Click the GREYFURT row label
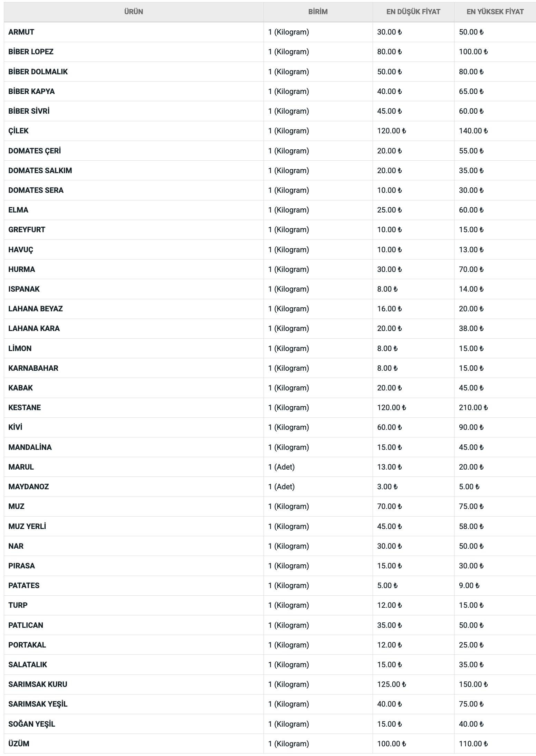This screenshot has width=536, height=756. coord(27,230)
